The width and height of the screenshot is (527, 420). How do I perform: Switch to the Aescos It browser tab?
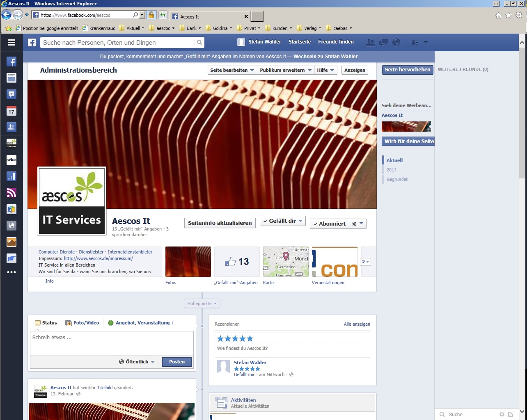click(x=209, y=16)
